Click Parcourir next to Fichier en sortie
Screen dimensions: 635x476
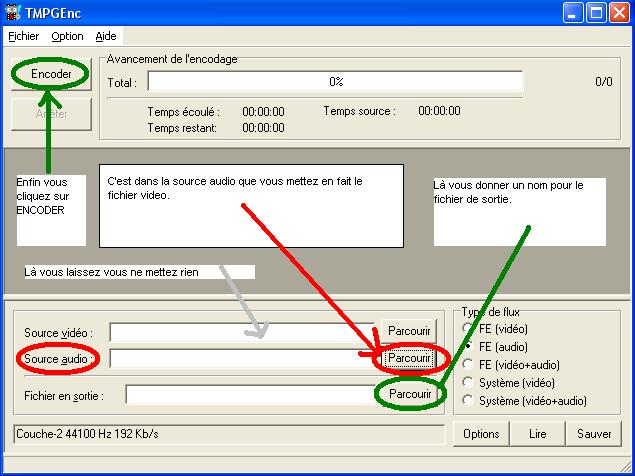[x=410, y=394]
